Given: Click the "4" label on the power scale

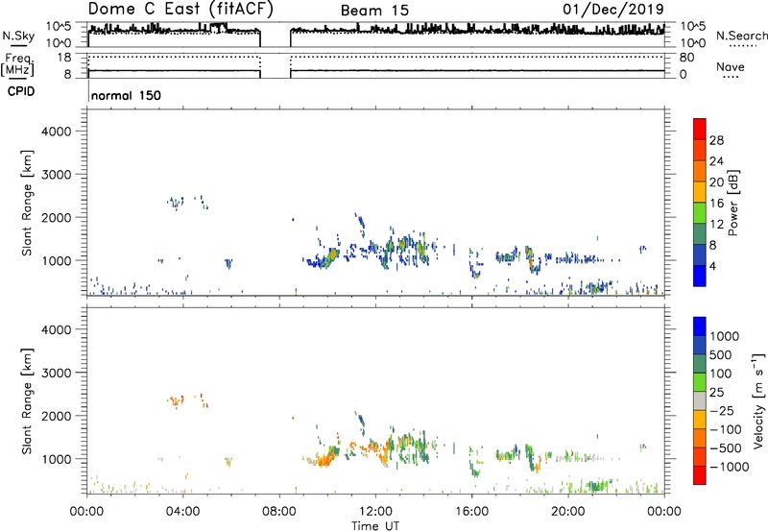Looking at the screenshot, I should tap(712, 267).
